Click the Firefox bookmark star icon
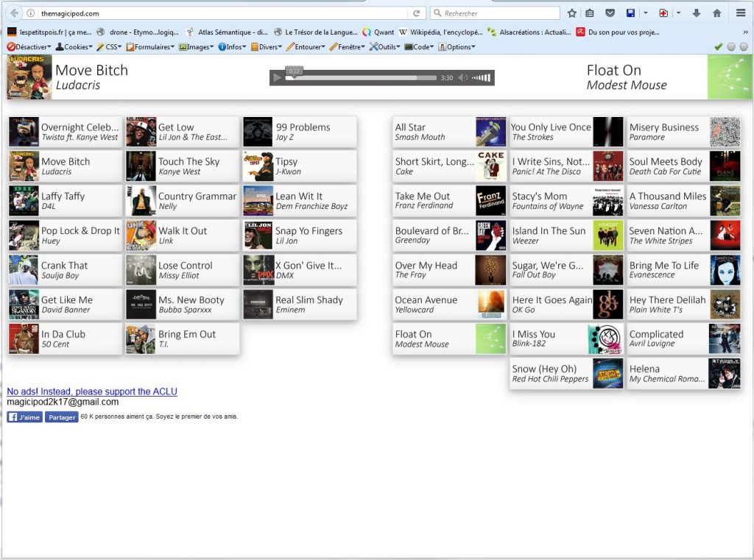 click(x=572, y=13)
